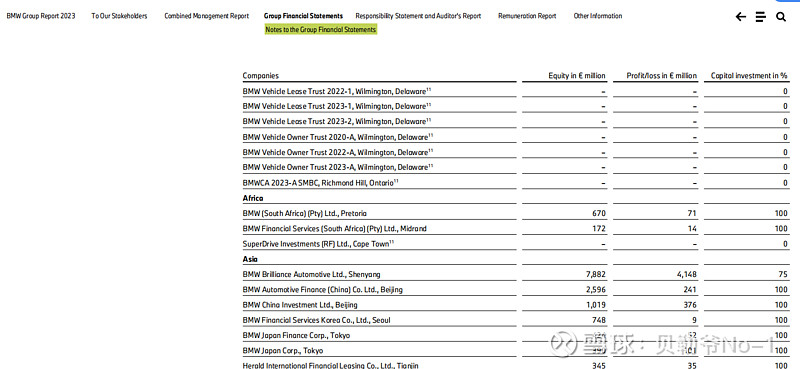Open the hamburger menu icon
This screenshot has width=800, height=369.
(761, 17)
